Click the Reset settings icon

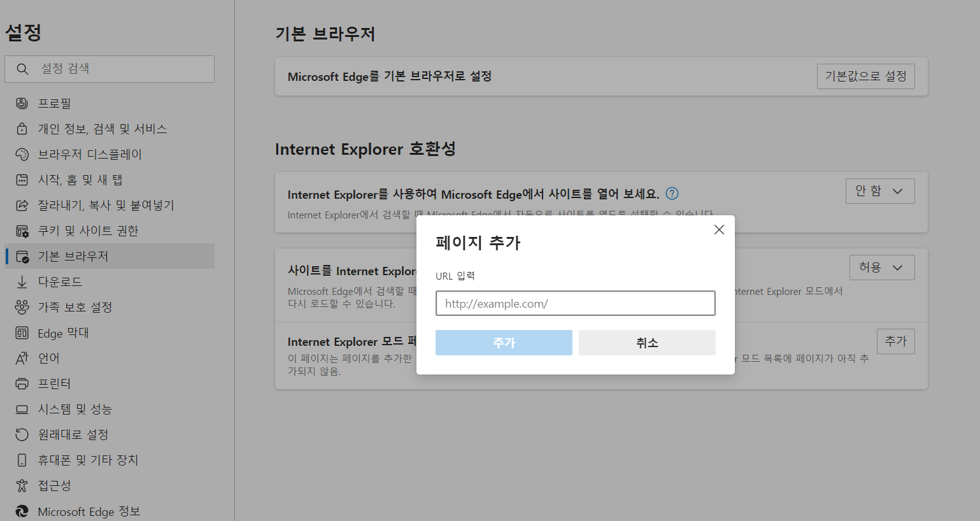click(22, 434)
